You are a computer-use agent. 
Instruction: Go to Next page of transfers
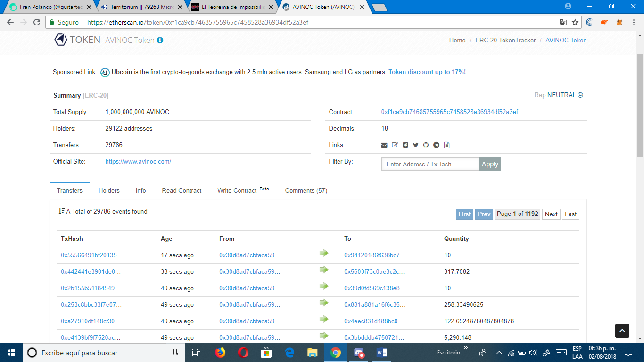[x=551, y=214]
